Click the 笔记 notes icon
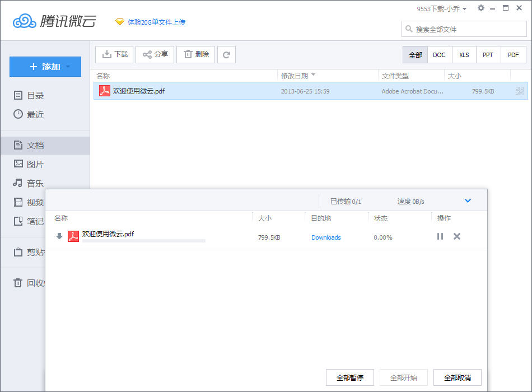This screenshot has width=532, height=392. (18, 221)
